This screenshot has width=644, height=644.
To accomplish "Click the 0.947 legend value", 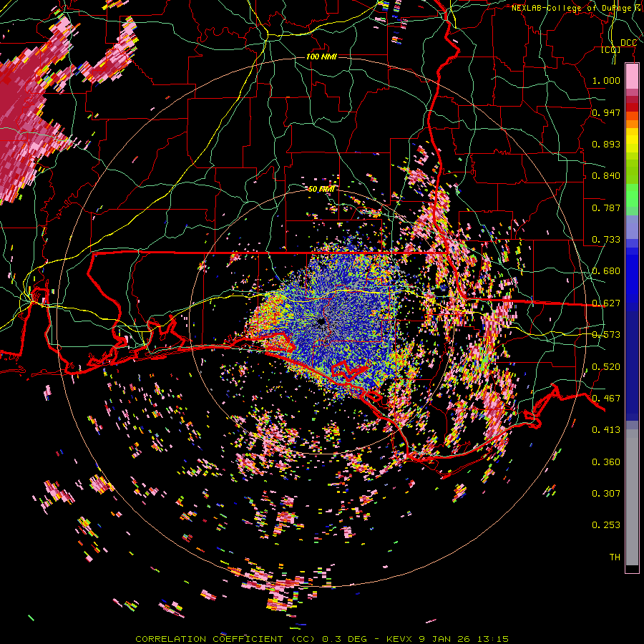I will pyautogui.click(x=606, y=112).
